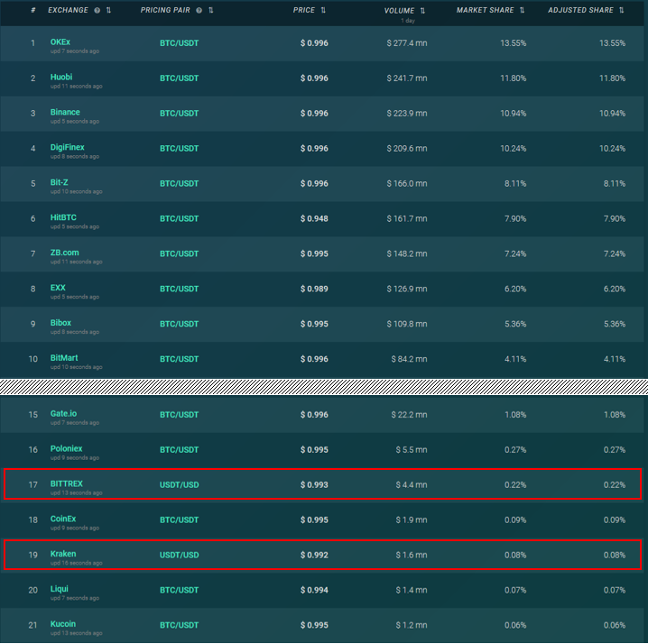The image size is (648, 644).
Task: Sort by Price using arrows icon
Action: (323, 10)
